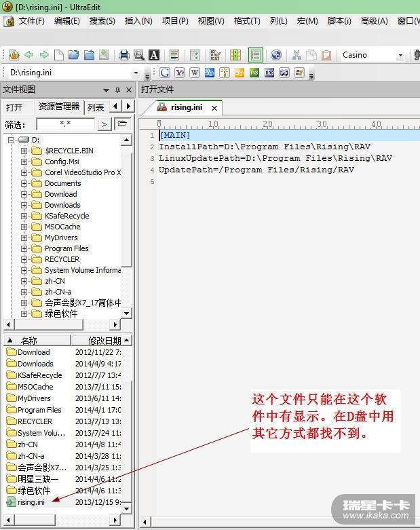Toggle column mode icon

pos(235,55)
